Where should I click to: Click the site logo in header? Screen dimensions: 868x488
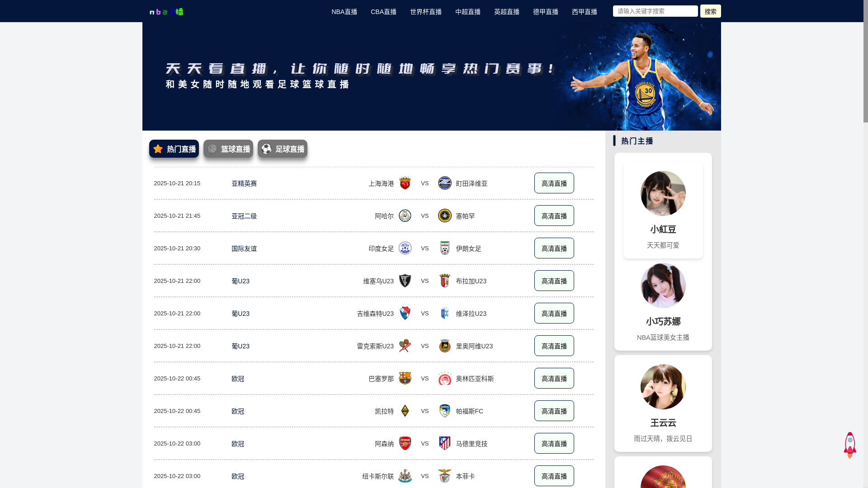click(166, 11)
